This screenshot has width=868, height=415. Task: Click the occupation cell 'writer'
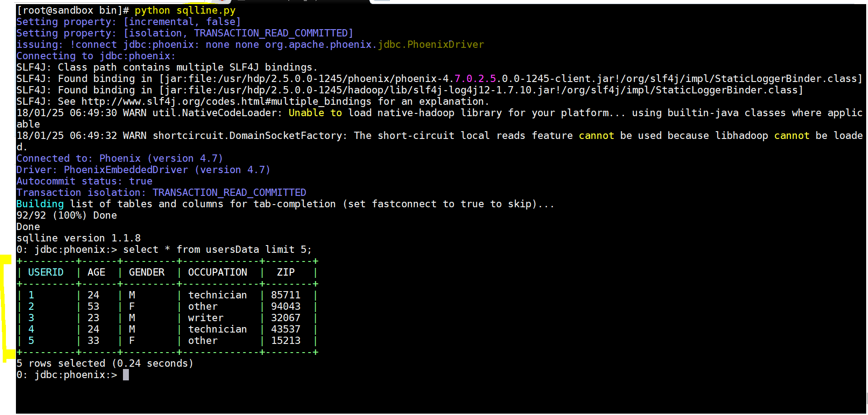pyautogui.click(x=206, y=318)
